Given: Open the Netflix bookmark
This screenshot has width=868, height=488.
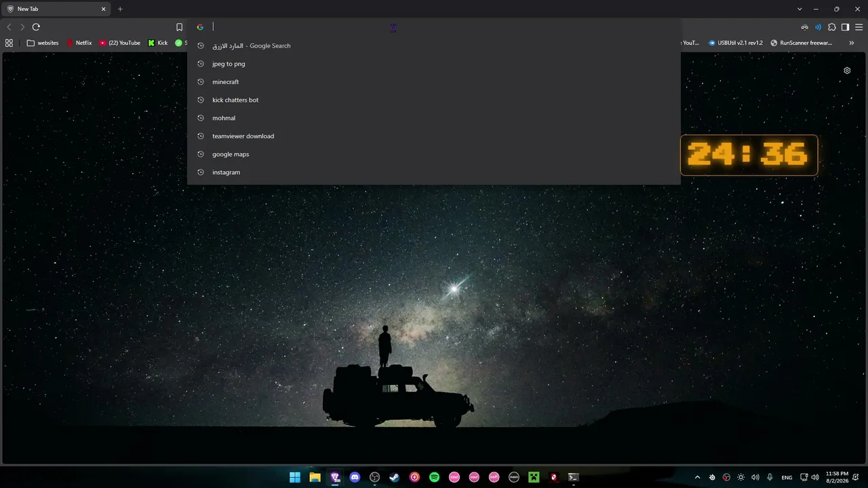Looking at the screenshot, I should (79, 43).
